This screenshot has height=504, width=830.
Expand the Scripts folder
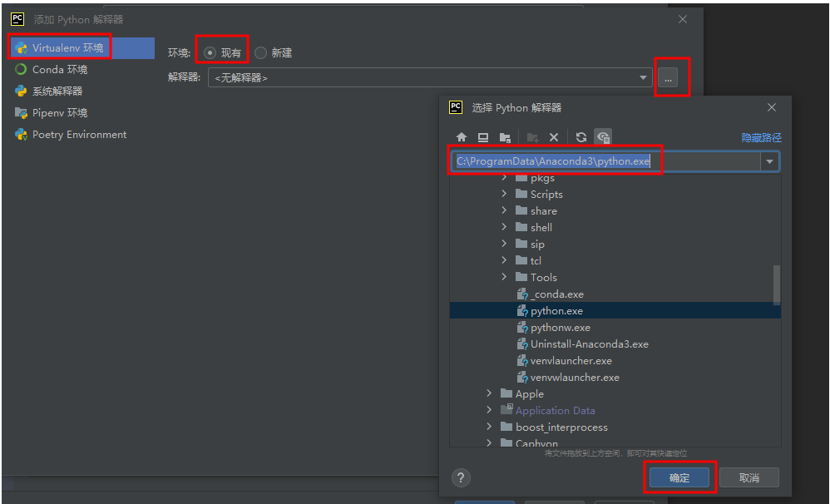coord(504,195)
